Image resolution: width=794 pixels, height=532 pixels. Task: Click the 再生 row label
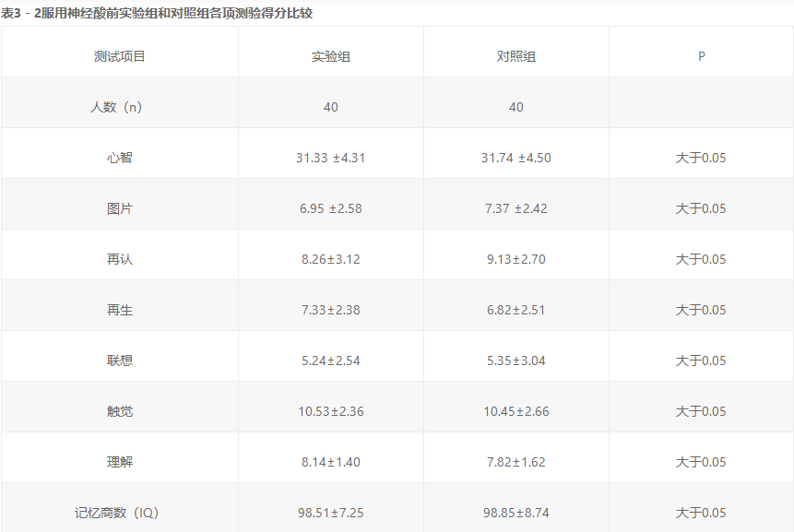[120, 310]
